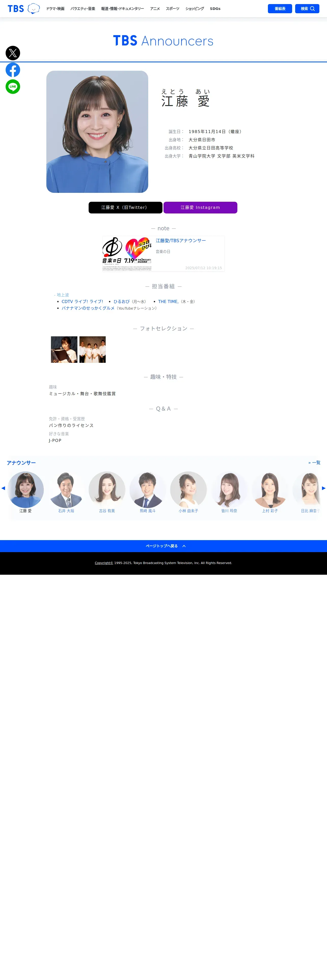The image size is (327, 980).
Task: Open SDGs menu item
Action: (215, 9)
